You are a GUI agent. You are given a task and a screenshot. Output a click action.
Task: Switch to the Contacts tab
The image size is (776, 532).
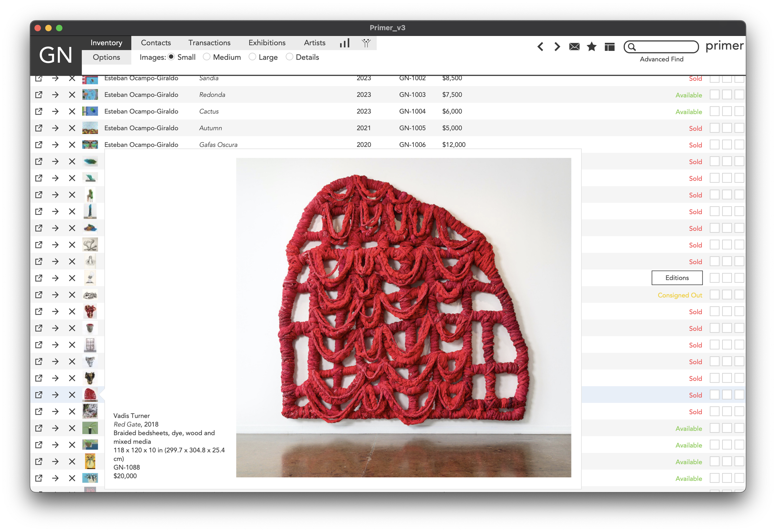[156, 43]
